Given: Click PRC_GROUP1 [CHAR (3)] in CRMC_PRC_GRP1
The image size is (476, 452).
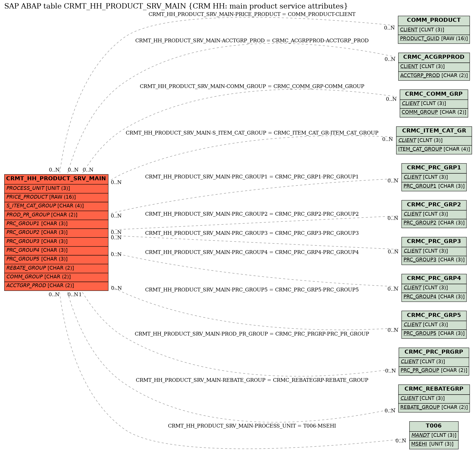Looking at the screenshot, I should click(x=434, y=186).
